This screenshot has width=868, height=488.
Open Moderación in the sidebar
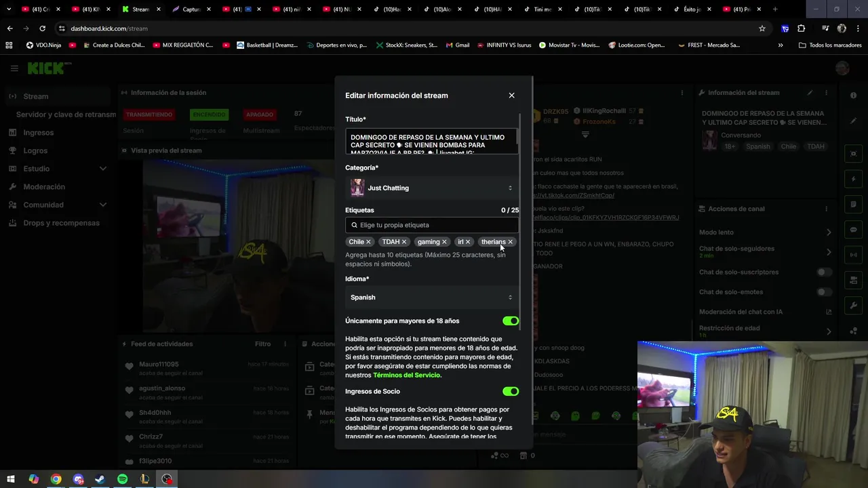point(44,187)
